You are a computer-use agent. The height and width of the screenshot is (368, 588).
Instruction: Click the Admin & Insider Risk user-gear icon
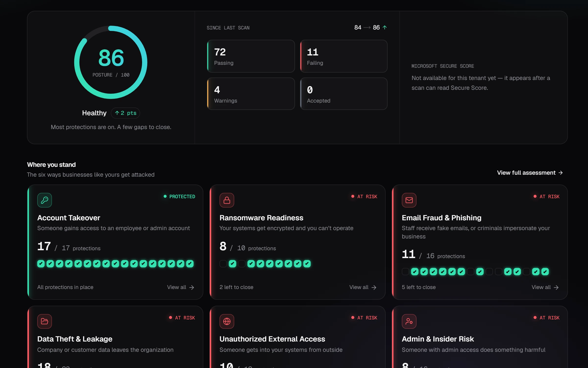coord(409,321)
